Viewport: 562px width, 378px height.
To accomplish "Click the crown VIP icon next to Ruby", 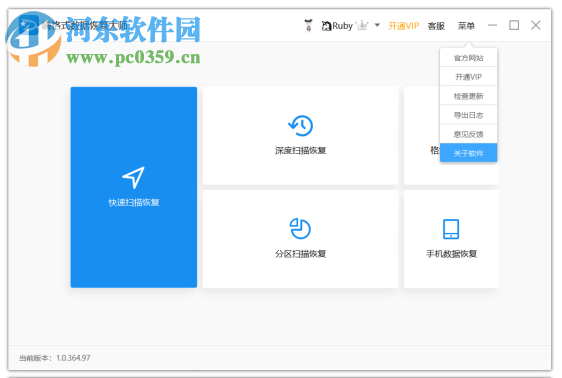I will (x=363, y=25).
